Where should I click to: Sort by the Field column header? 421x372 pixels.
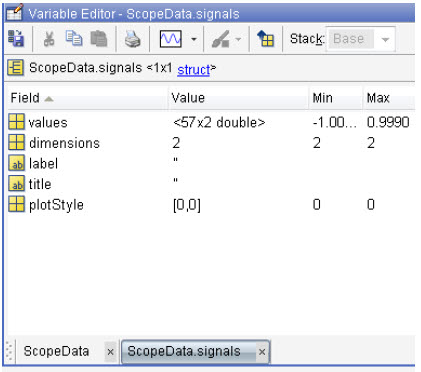88,98
